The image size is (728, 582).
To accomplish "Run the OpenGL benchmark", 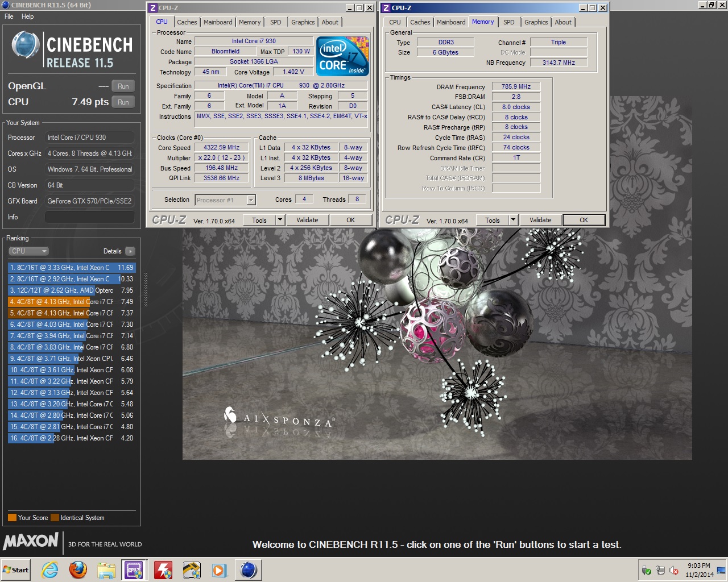I will pos(123,86).
